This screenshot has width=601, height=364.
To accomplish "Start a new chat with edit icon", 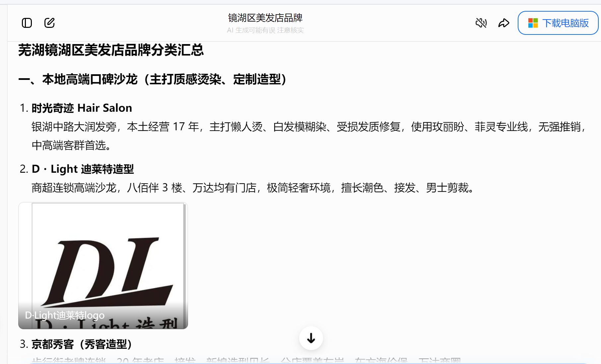I will tap(49, 23).
